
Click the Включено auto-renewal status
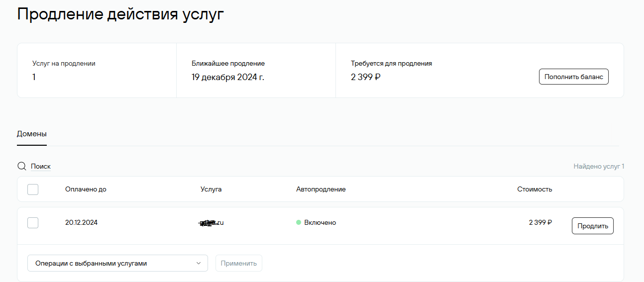pyautogui.click(x=320, y=222)
